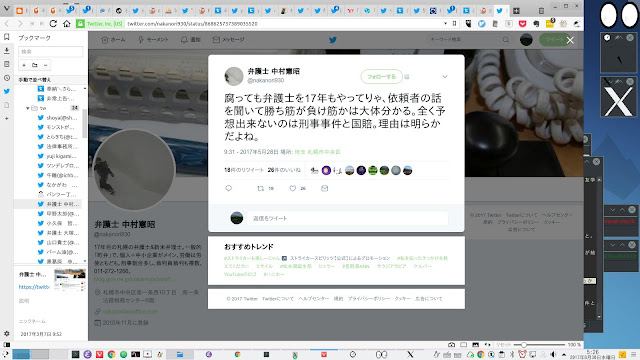Add a new bookmark with plus button

24,65
